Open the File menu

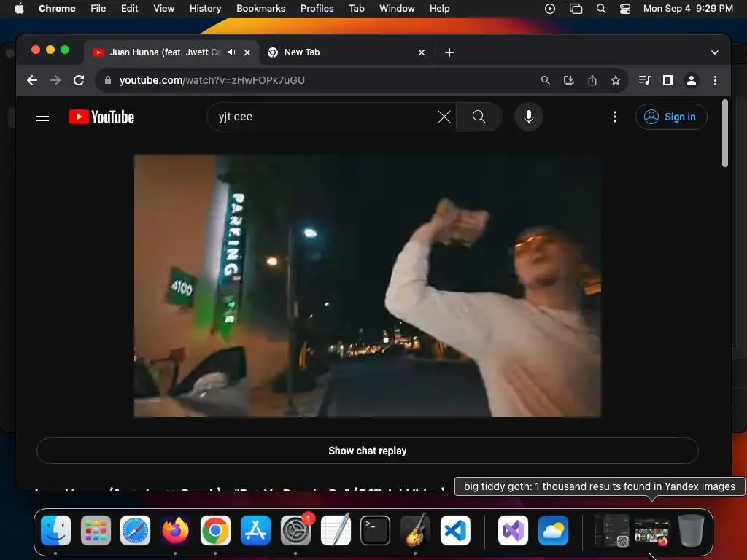click(98, 8)
